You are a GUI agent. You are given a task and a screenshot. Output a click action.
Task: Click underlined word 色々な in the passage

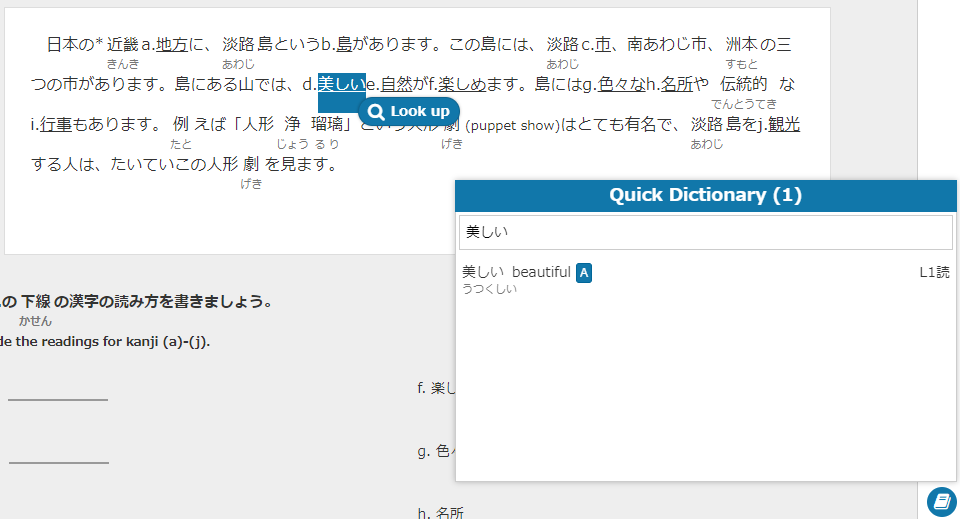[622, 85]
